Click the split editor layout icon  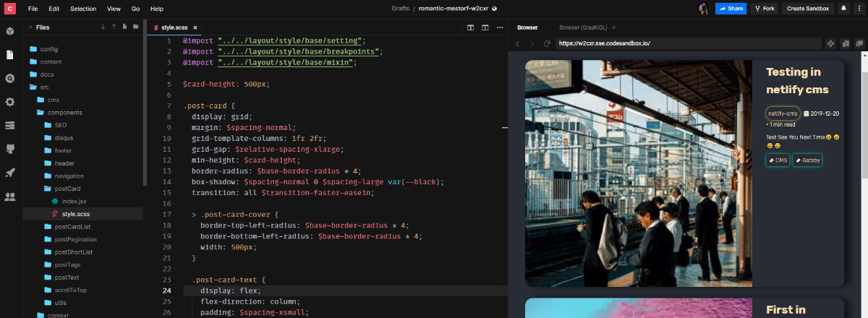pyautogui.click(x=470, y=27)
